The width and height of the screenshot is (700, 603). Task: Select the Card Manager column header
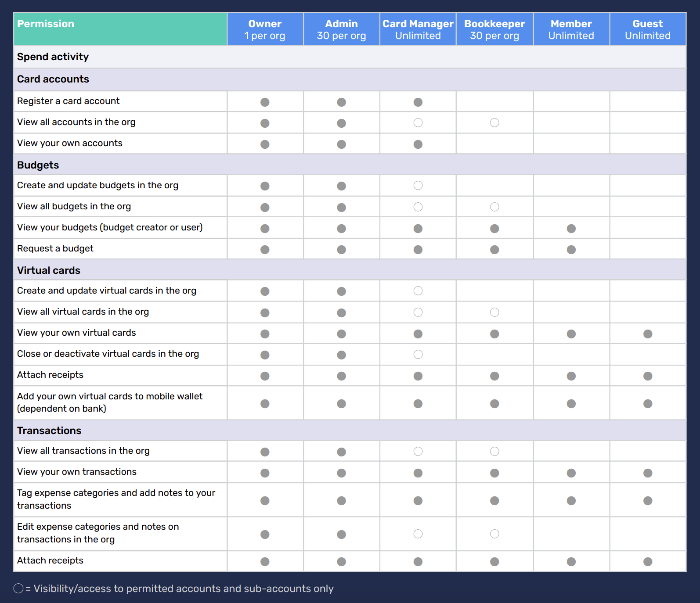(x=418, y=29)
